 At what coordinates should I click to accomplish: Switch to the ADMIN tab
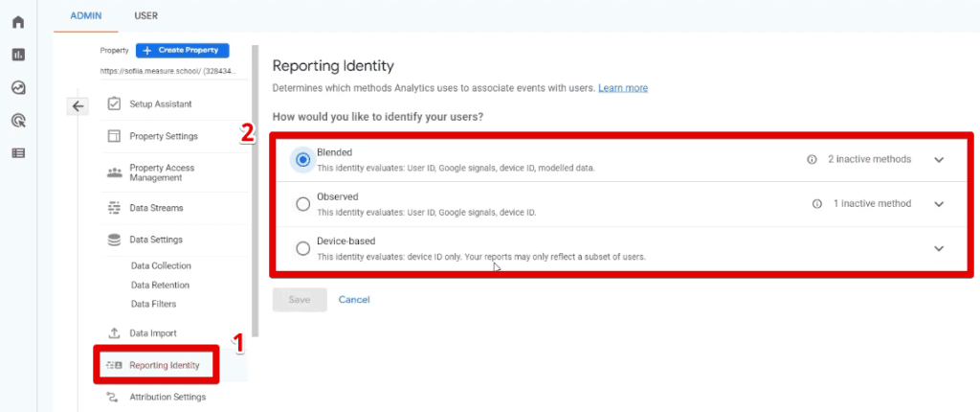(87, 15)
